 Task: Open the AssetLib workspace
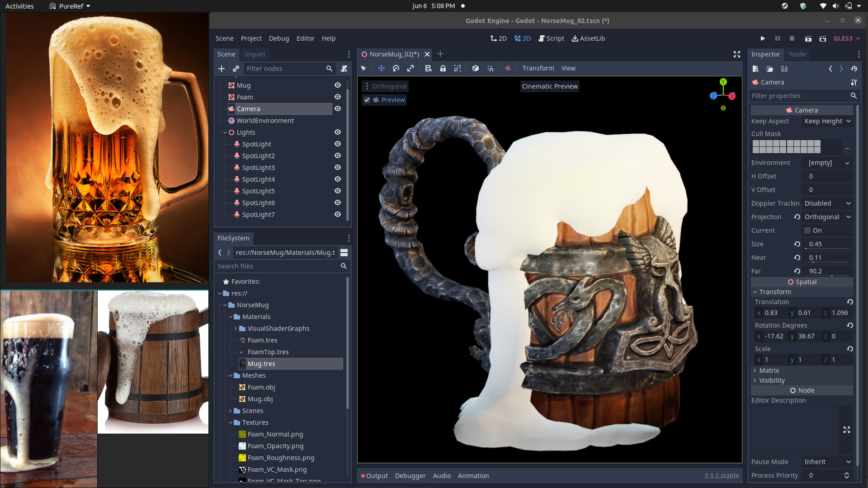(588, 38)
